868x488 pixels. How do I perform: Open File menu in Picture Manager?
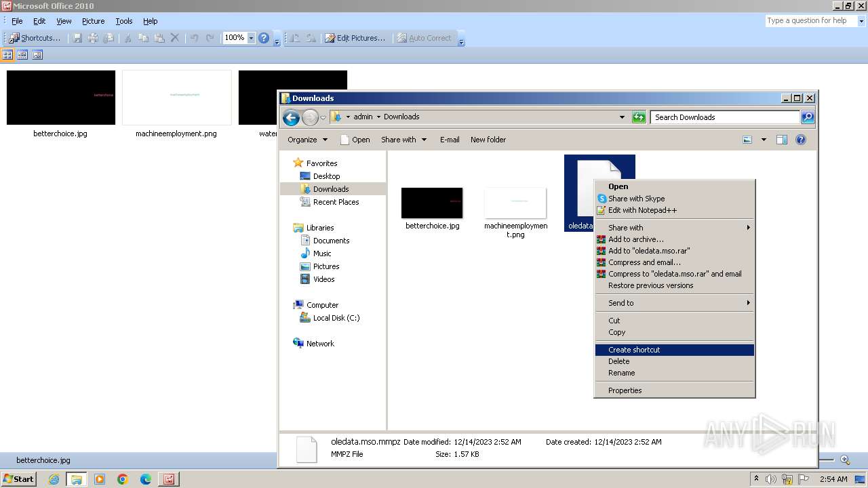(17, 21)
